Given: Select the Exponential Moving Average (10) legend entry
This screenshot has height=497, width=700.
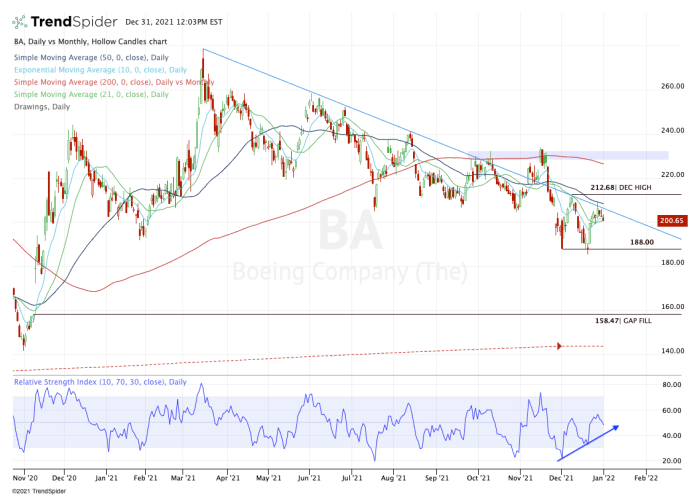Looking at the screenshot, I should tap(100, 70).
